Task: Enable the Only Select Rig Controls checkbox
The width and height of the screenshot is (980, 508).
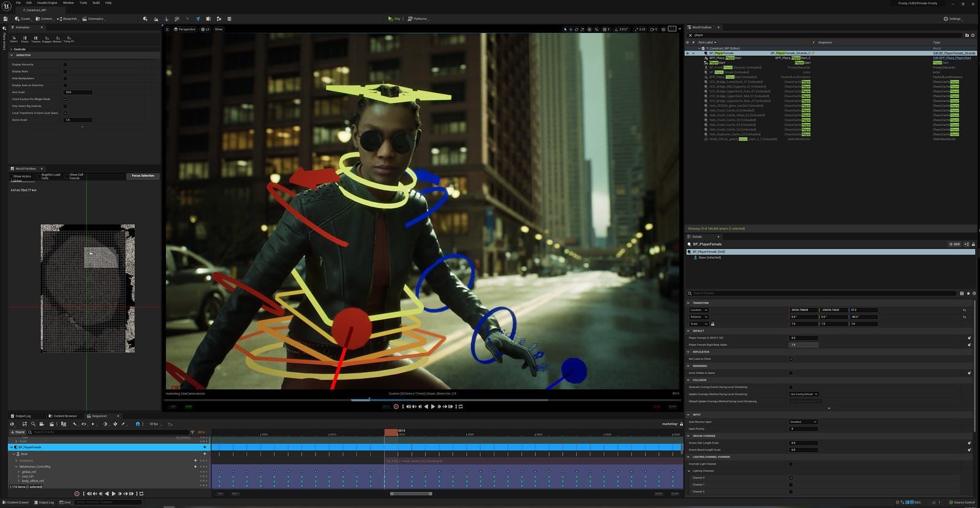Action: click(65, 106)
